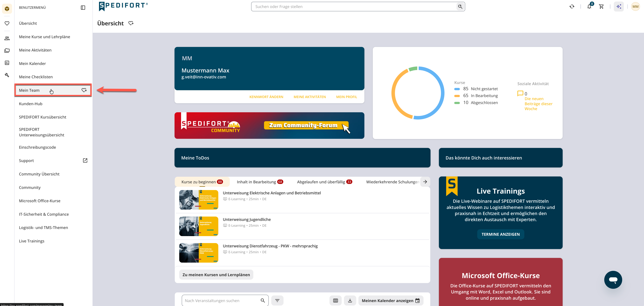Image resolution: width=644 pixels, height=306 pixels.
Task: Collapse the Benutzermenü side panel
Action: pyautogui.click(x=83, y=7)
